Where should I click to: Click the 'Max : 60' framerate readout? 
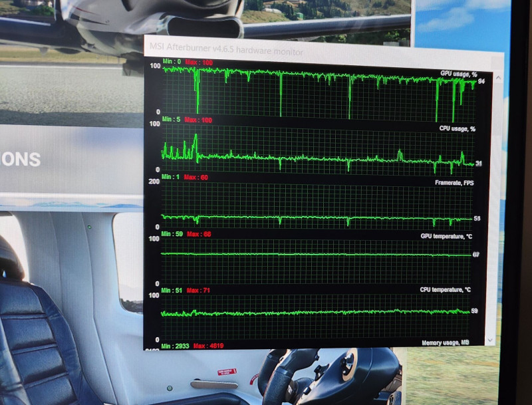[196, 177]
